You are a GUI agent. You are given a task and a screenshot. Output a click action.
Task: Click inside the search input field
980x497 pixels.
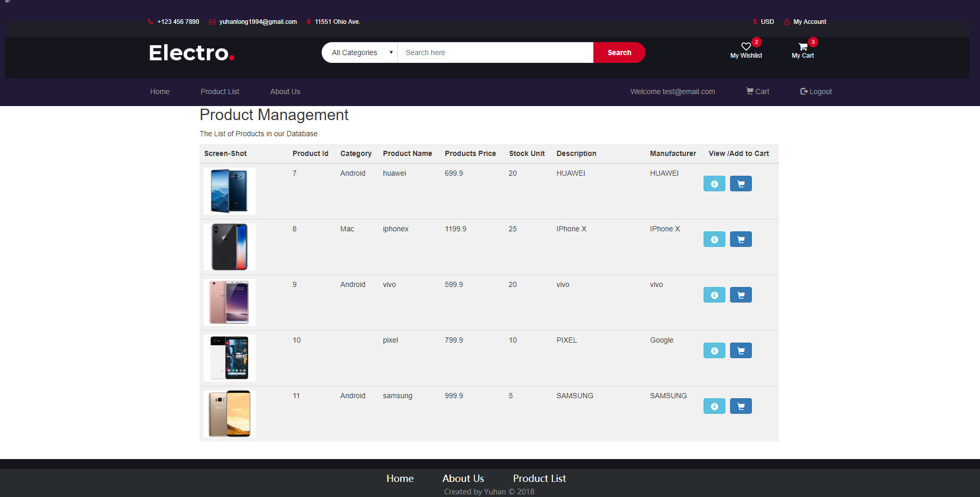(494, 53)
